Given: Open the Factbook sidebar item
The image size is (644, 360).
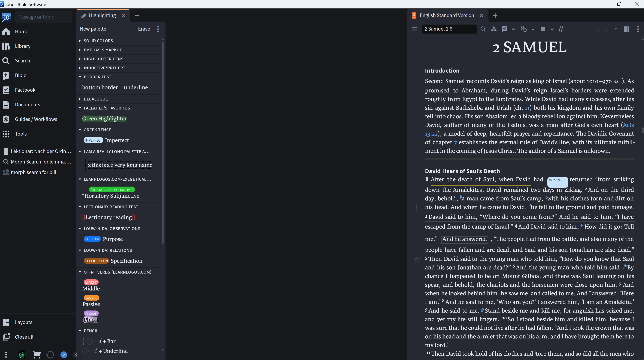Looking at the screenshot, I should [19, 90].
